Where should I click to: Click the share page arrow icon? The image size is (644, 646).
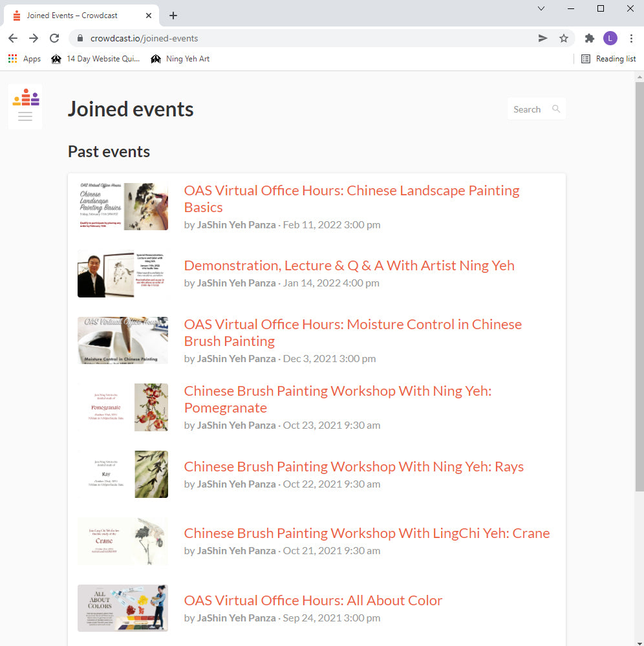pyautogui.click(x=542, y=38)
